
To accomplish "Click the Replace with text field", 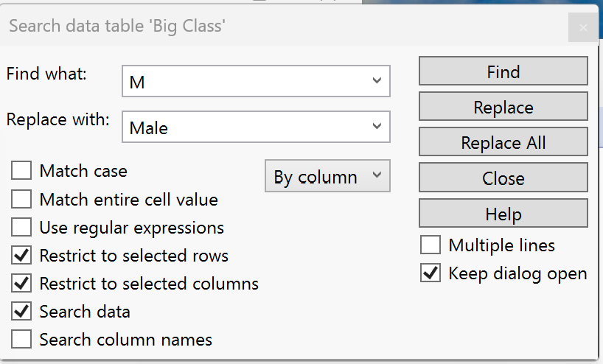I will pyautogui.click(x=243, y=127).
